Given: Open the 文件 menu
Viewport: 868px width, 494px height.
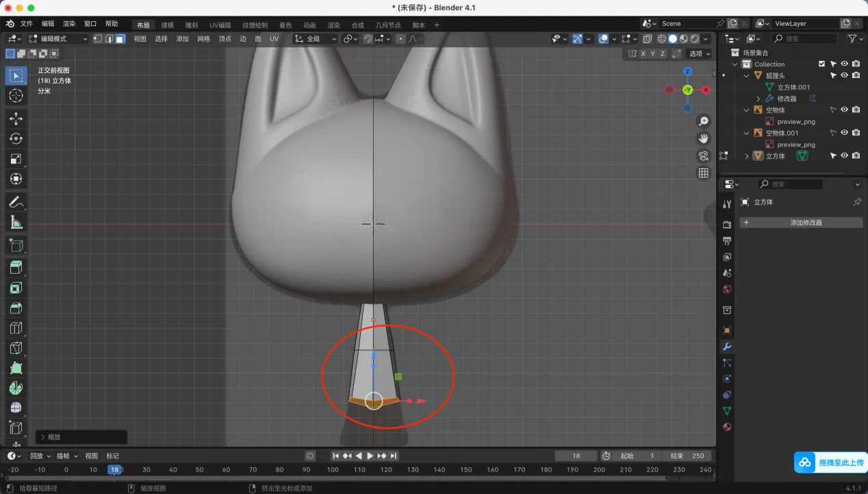Looking at the screenshot, I should pyautogui.click(x=27, y=24).
